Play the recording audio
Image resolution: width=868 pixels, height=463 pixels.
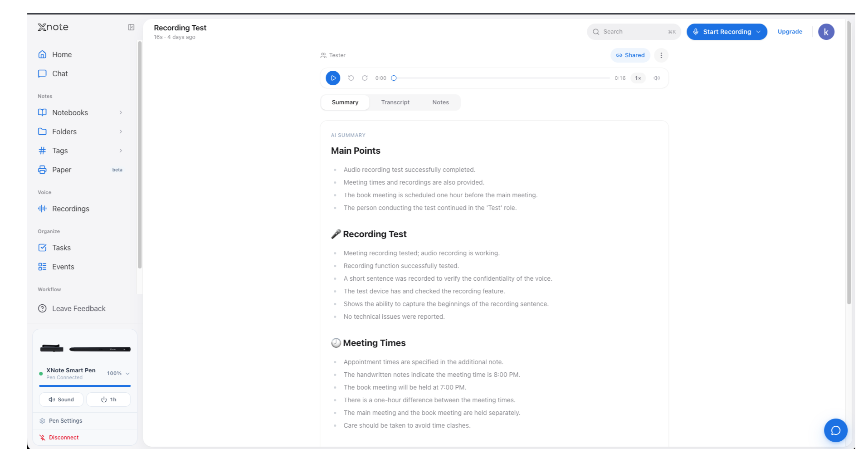pos(333,78)
